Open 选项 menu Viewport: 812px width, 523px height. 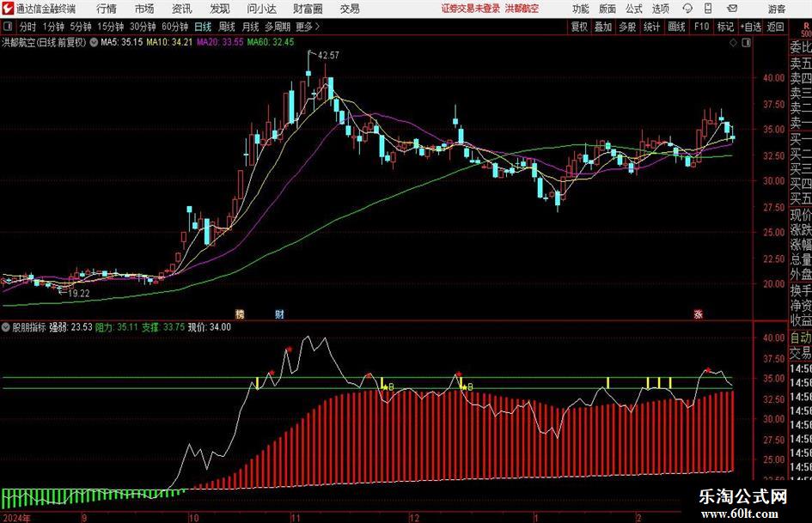point(660,9)
